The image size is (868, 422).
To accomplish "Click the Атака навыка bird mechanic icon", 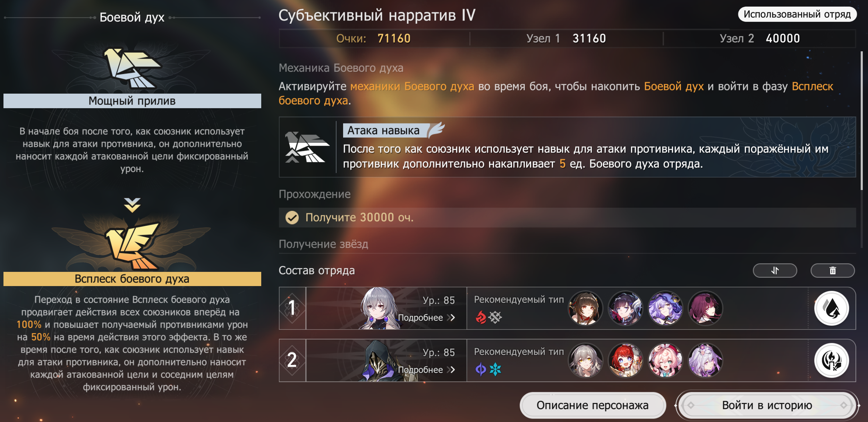I will pyautogui.click(x=307, y=147).
